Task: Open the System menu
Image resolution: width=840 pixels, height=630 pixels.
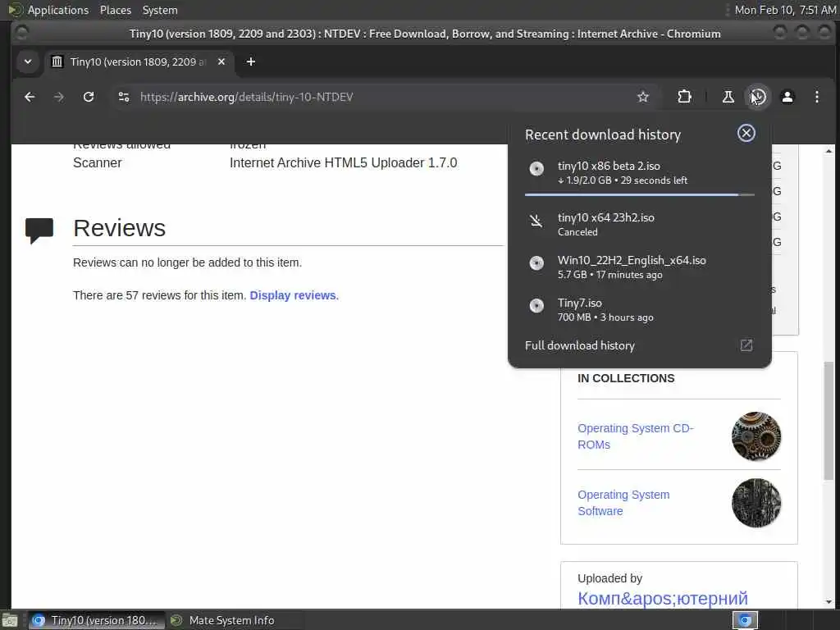Action: (160, 10)
